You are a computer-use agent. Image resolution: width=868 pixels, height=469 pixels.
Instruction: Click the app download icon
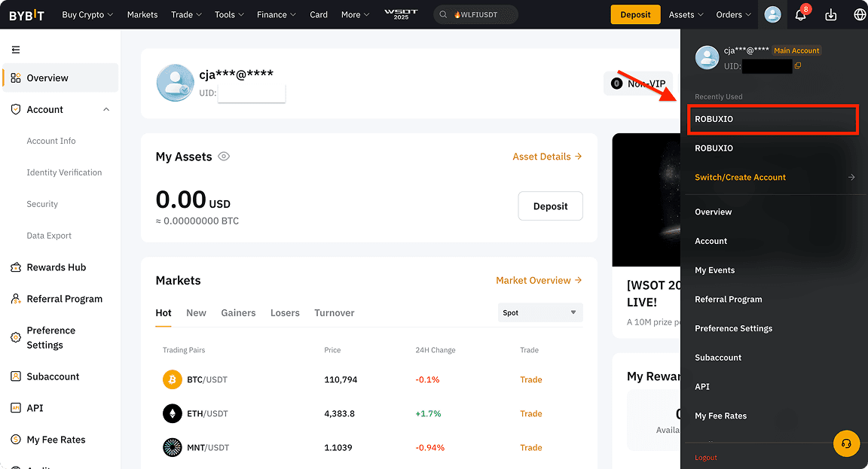pos(830,14)
